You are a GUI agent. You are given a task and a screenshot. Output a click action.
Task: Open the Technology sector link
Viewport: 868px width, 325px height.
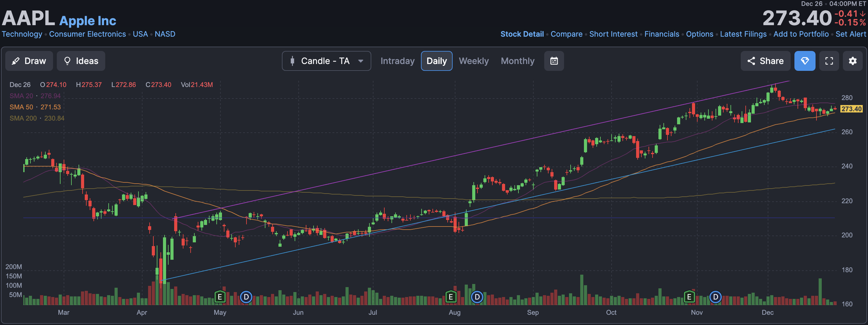coord(22,34)
